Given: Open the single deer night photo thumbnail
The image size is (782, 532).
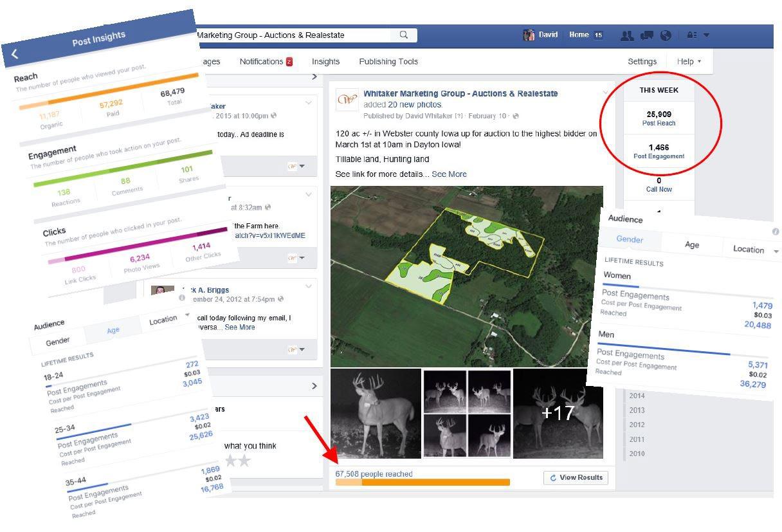Looking at the screenshot, I should pyautogui.click(x=376, y=414).
